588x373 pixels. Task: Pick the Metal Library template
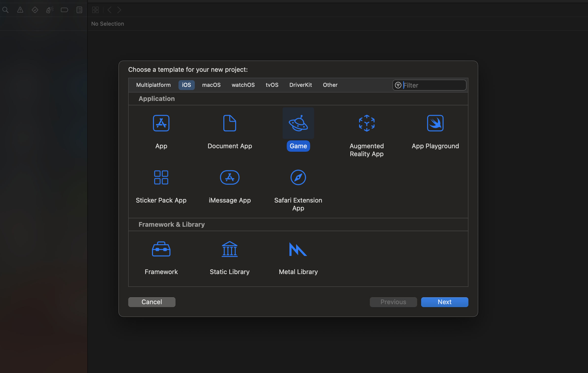click(x=298, y=249)
